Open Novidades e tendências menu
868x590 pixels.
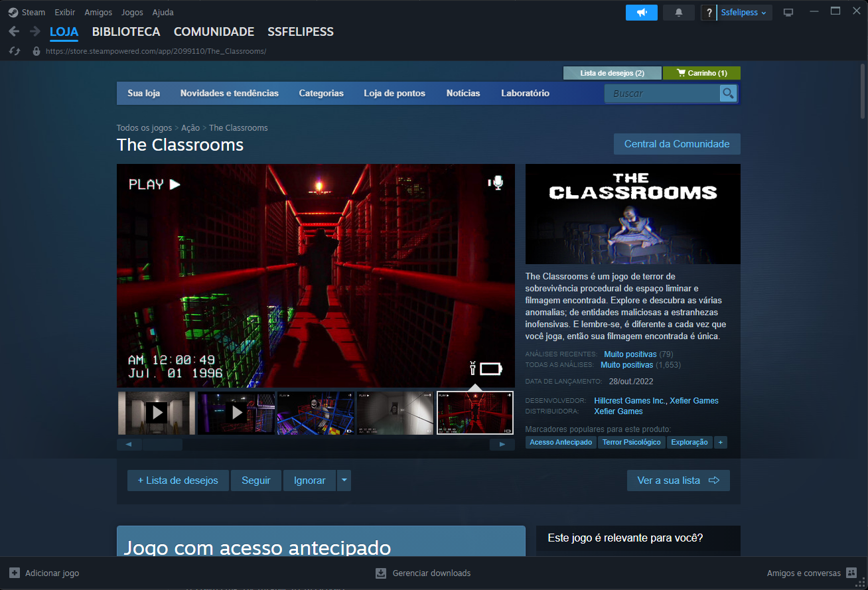[x=230, y=94]
